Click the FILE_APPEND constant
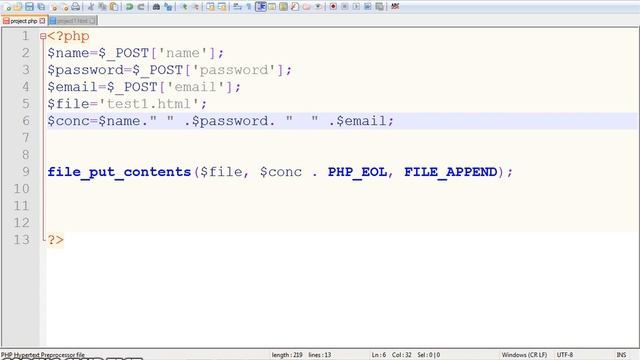The image size is (640, 360). click(451, 172)
